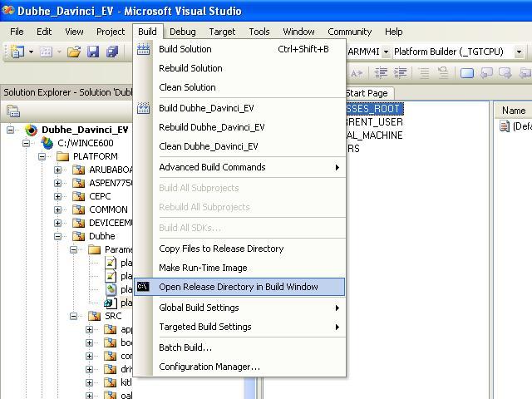Expand the CEPC folder node

tap(57, 196)
